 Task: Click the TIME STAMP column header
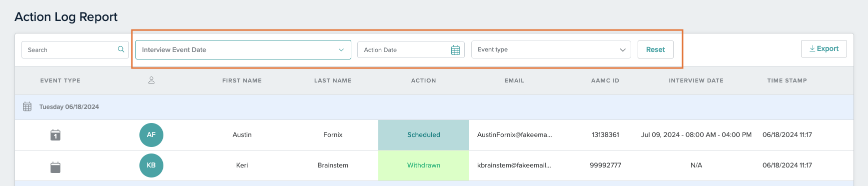787,80
